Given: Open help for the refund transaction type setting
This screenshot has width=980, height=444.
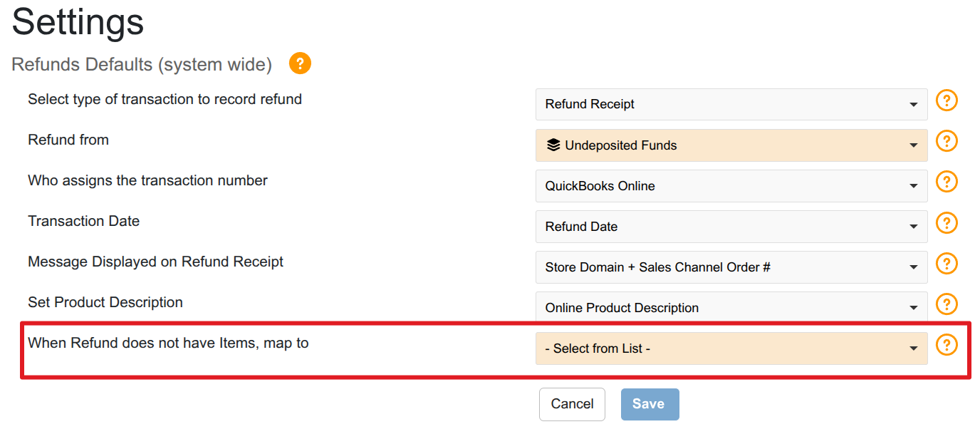Looking at the screenshot, I should tap(946, 101).
